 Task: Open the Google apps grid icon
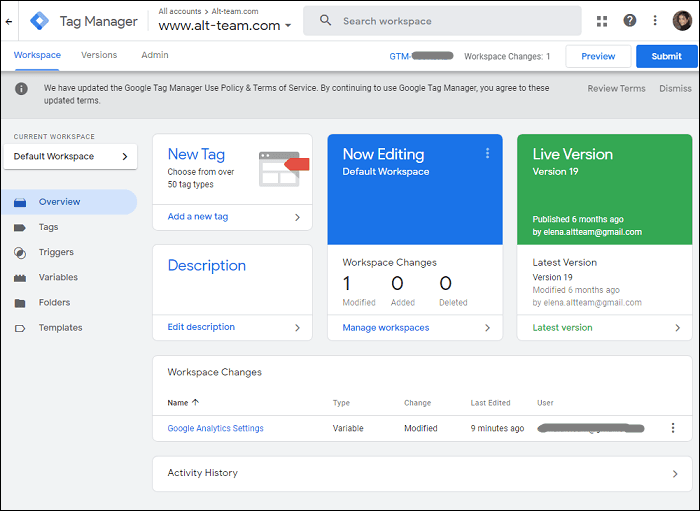pyautogui.click(x=602, y=21)
